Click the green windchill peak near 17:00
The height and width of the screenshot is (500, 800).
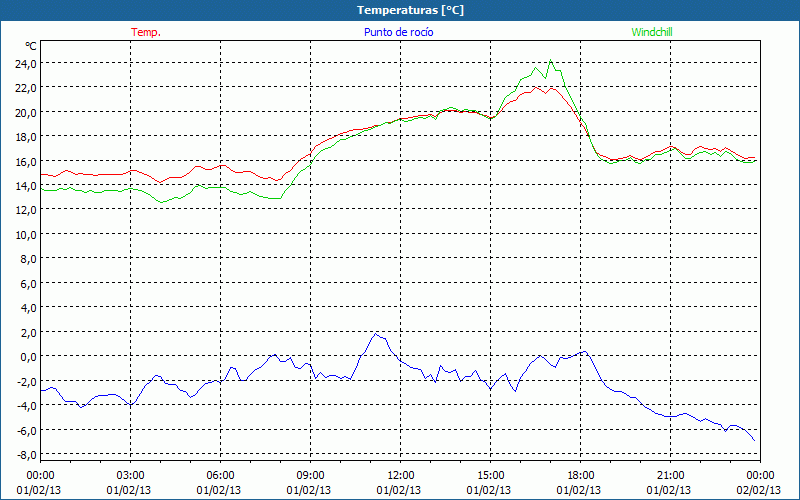tap(550, 60)
